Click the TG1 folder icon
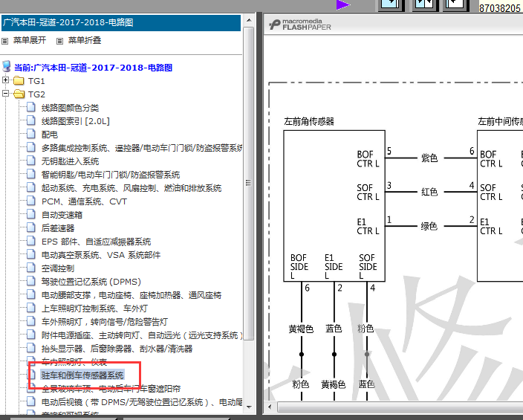 [x=19, y=81]
